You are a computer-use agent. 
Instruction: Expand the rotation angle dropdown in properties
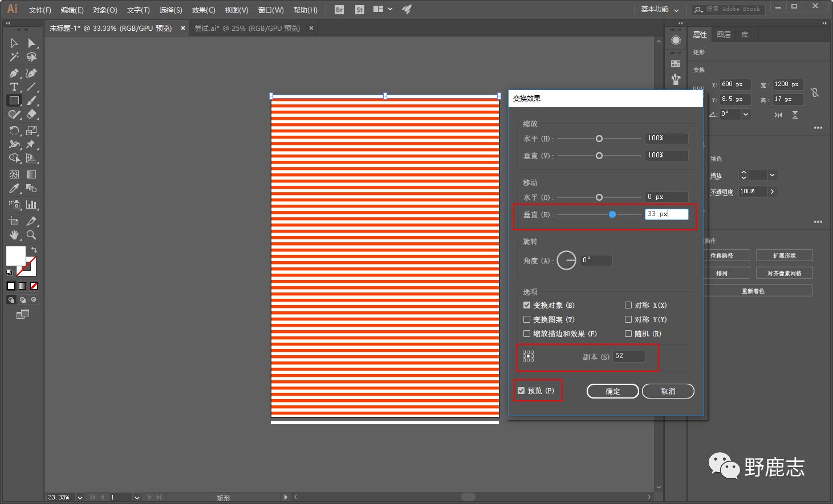[x=745, y=114]
